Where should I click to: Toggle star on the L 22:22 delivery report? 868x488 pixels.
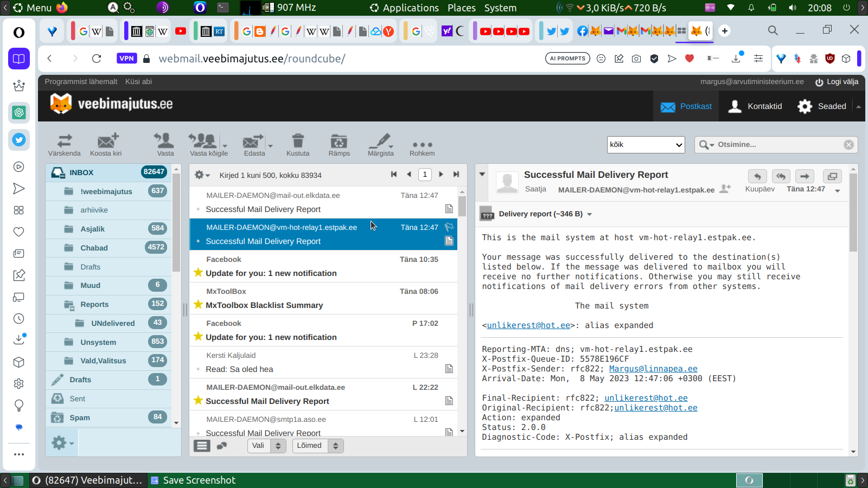pos(199,400)
